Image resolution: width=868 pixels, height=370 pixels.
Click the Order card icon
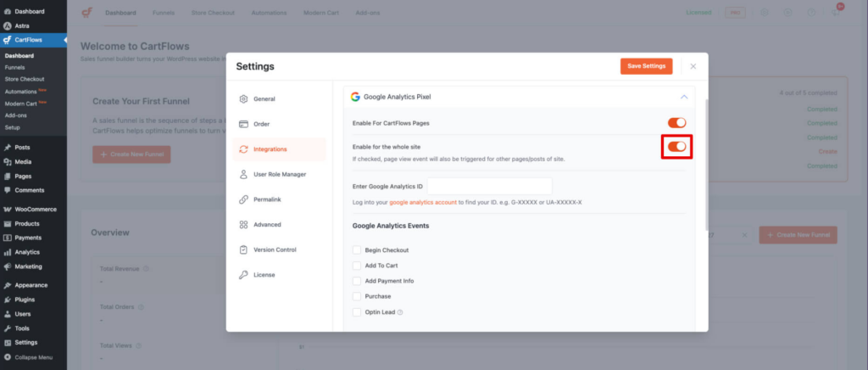click(x=244, y=124)
